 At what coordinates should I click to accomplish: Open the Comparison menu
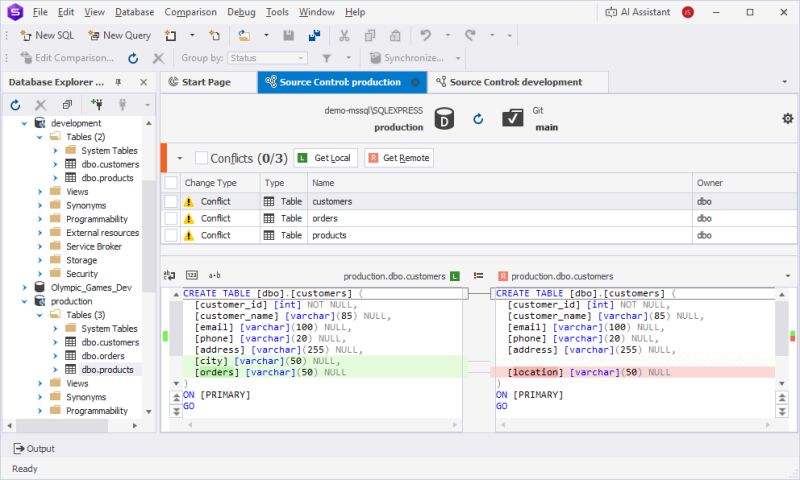tap(190, 12)
